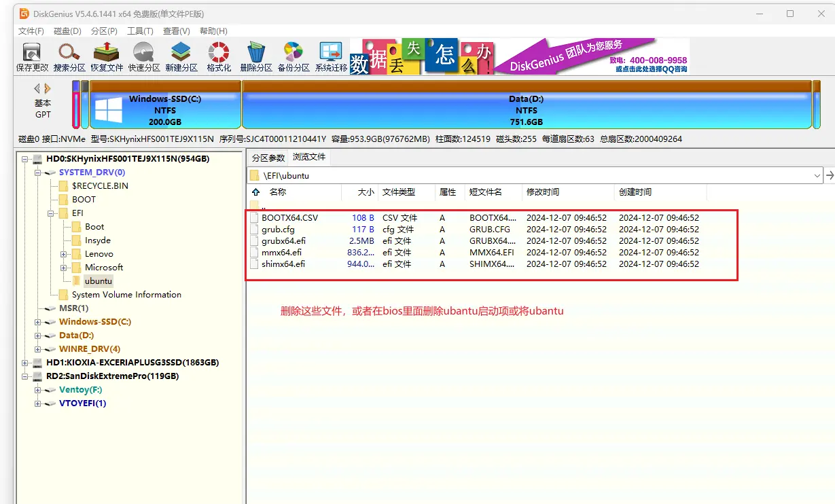Sort files by File Type (文件类型) column
The image size is (835, 504).
pyautogui.click(x=406, y=192)
